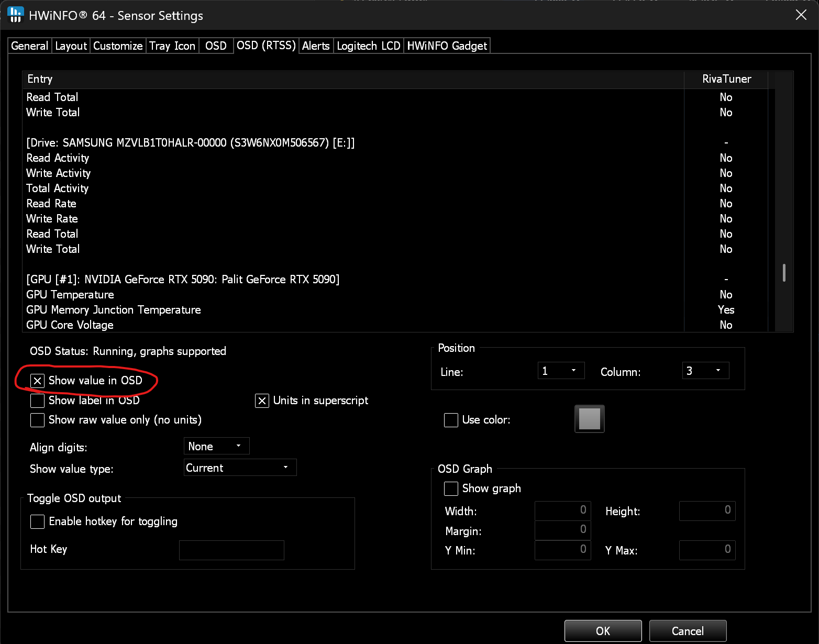The image size is (819, 644).
Task: Click the Hot Key input field
Action: click(231, 550)
